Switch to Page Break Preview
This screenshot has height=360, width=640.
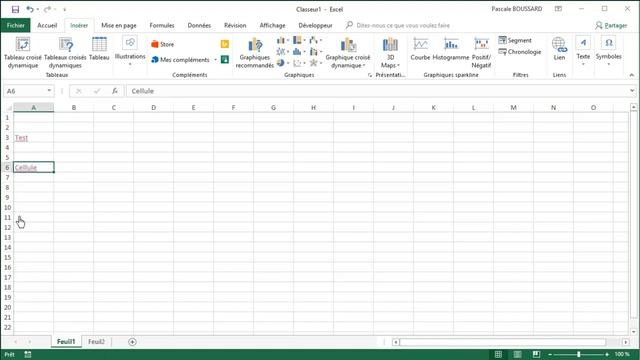point(536,354)
